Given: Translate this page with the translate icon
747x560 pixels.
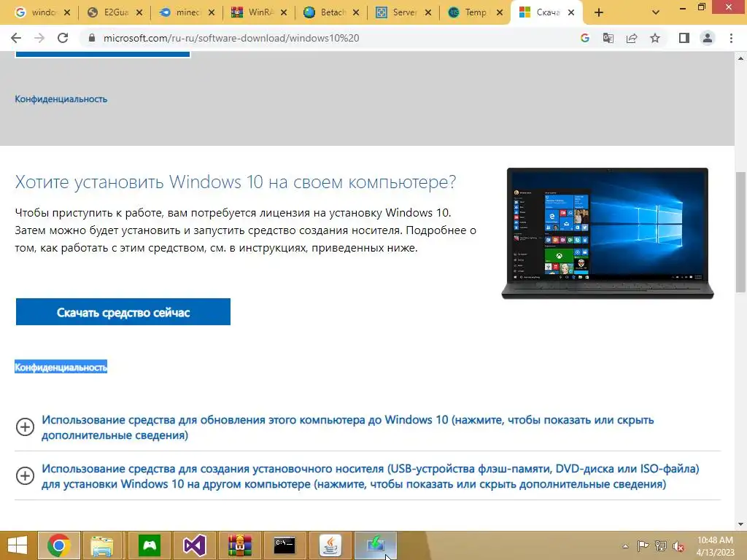Looking at the screenshot, I should click(x=608, y=38).
